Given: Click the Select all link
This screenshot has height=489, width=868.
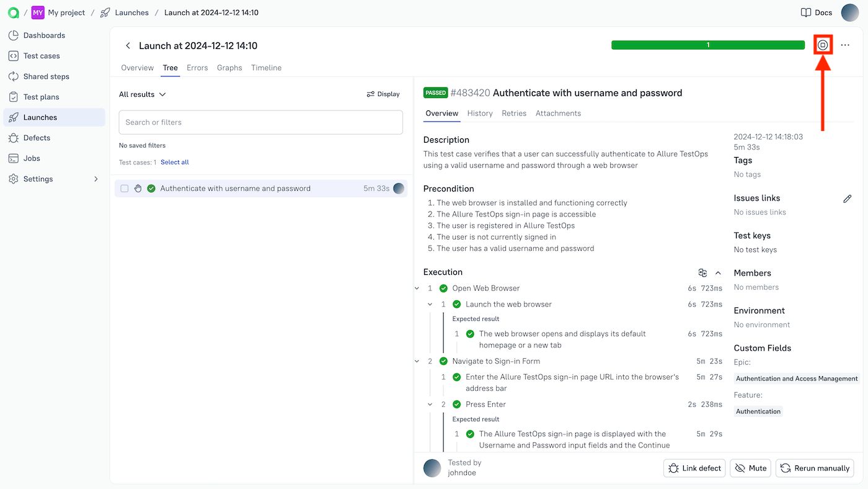Looking at the screenshot, I should pyautogui.click(x=174, y=162).
